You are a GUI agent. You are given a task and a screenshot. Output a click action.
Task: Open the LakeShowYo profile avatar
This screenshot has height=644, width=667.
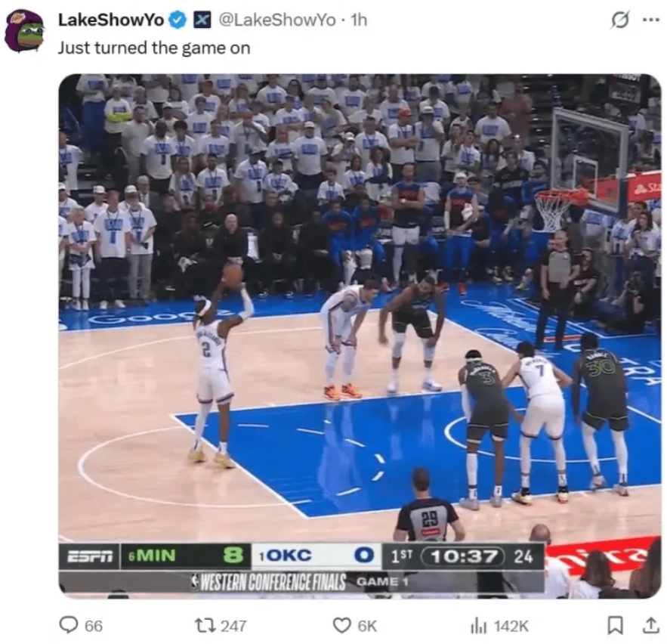[24, 31]
